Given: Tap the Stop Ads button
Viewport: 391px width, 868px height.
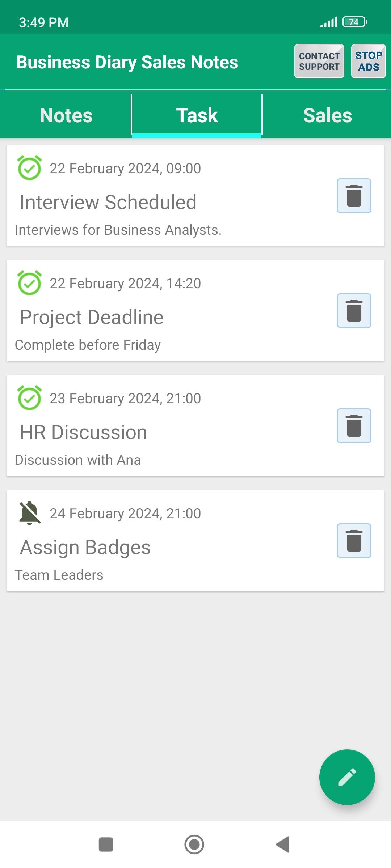Looking at the screenshot, I should point(368,61).
